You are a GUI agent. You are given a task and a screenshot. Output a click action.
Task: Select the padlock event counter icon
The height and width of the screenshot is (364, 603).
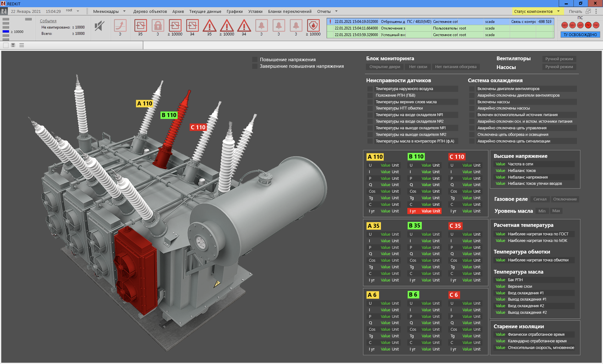coord(158,25)
